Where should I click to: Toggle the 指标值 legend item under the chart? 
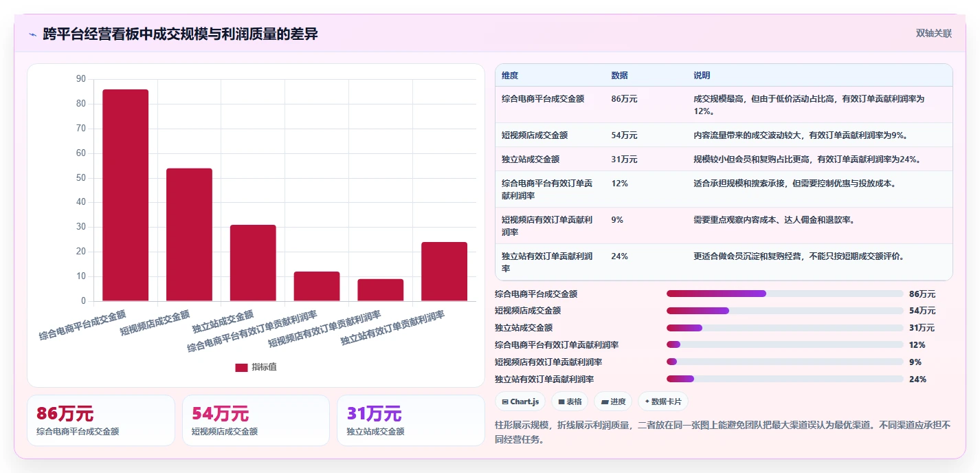coord(256,367)
